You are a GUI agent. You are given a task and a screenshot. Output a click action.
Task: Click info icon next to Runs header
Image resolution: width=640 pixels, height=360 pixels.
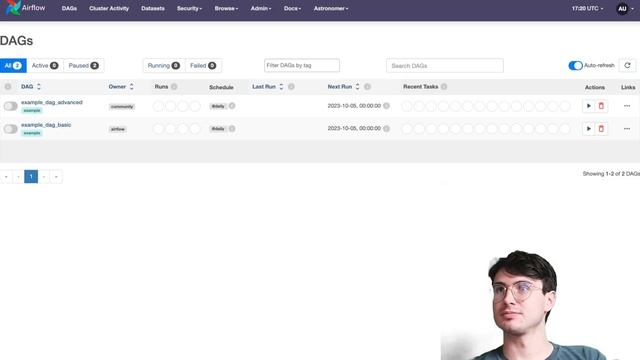coord(174,87)
